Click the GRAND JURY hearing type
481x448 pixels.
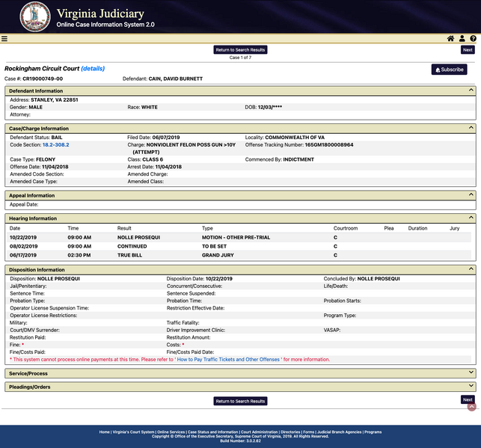(218, 255)
